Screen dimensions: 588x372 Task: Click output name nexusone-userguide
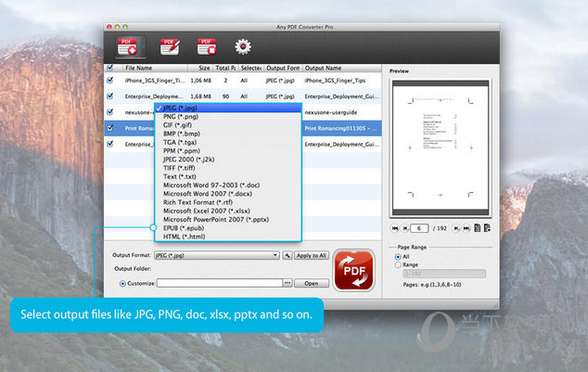[x=331, y=112]
